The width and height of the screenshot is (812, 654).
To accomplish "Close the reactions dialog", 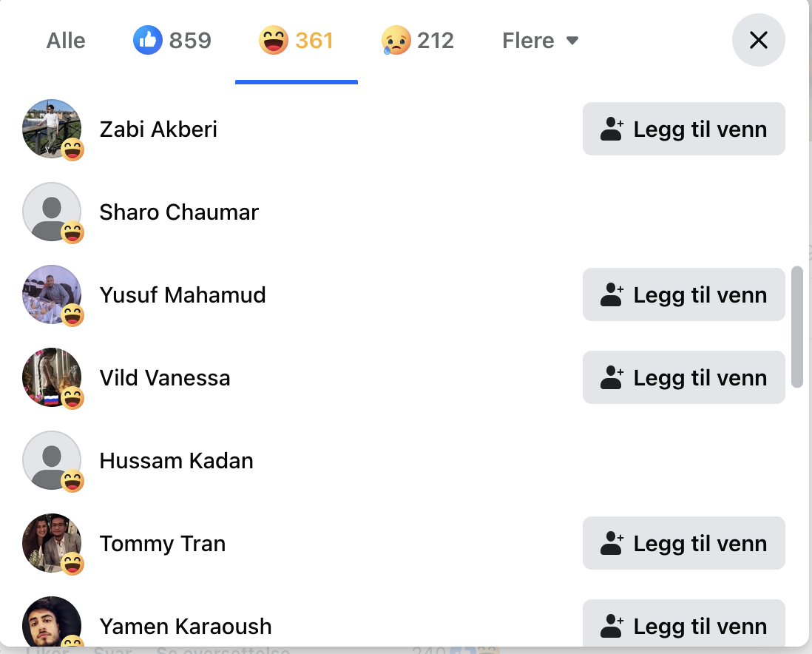I will click(758, 40).
